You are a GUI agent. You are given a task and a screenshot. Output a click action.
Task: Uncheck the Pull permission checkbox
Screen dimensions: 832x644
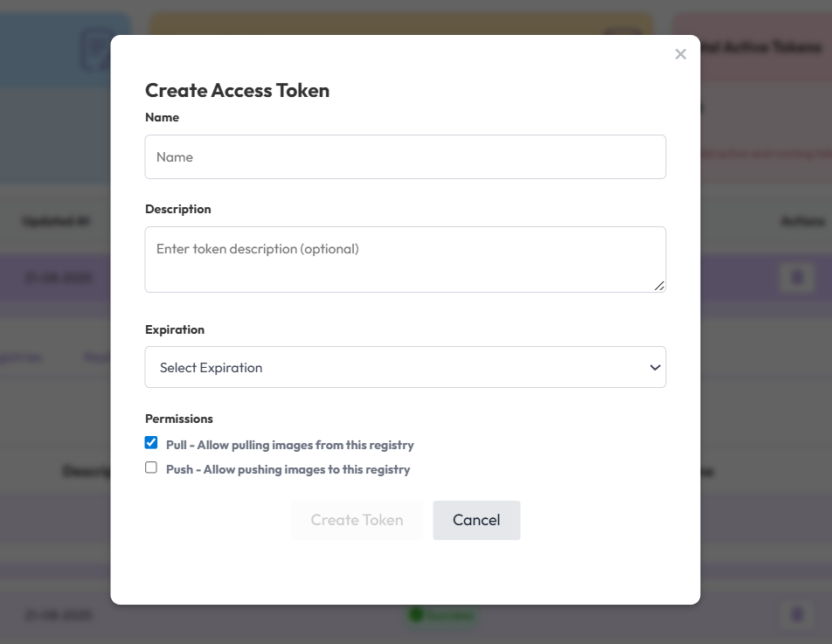(x=151, y=443)
